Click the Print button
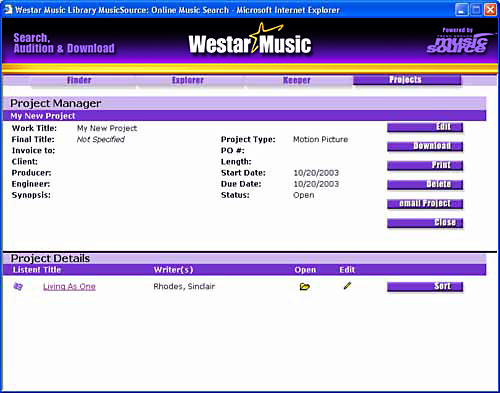The height and width of the screenshot is (393, 500). coord(425,165)
